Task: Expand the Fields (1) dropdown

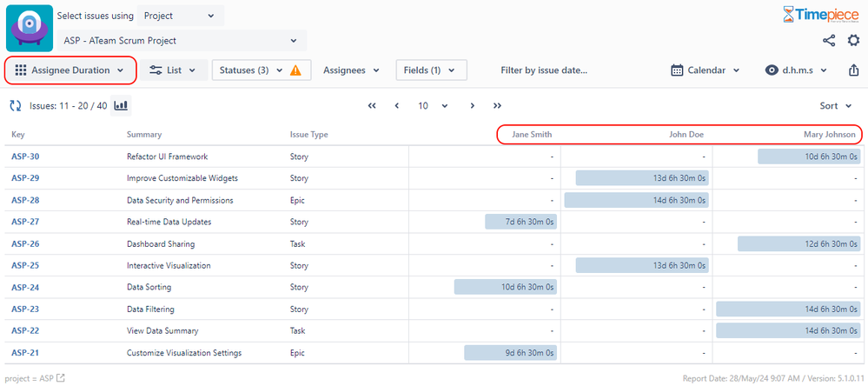Action: [431, 70]
